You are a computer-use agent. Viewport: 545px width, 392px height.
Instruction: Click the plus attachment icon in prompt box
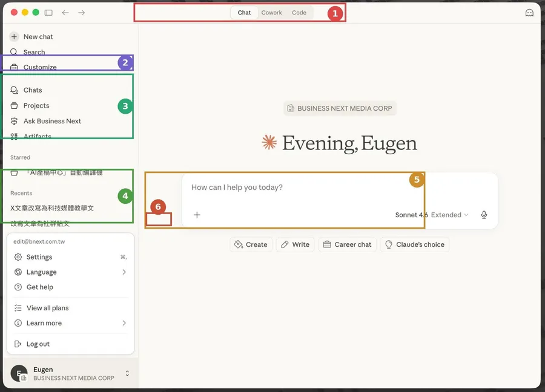tap(197, 215)
